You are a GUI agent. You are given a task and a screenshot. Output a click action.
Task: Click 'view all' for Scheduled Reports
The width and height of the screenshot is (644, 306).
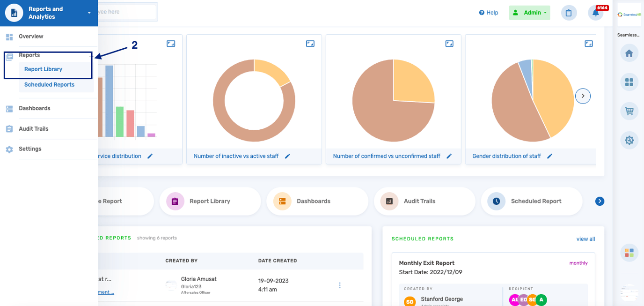tap(585, 239)
